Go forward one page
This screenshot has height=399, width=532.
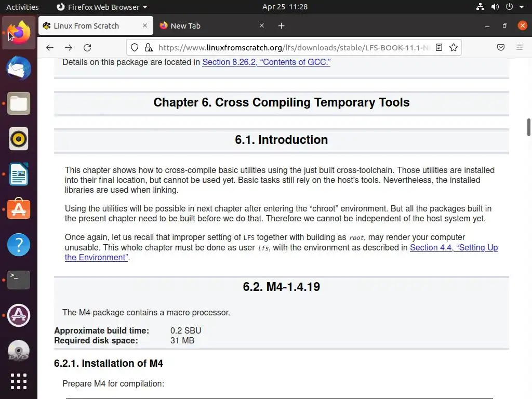point(69,47)
